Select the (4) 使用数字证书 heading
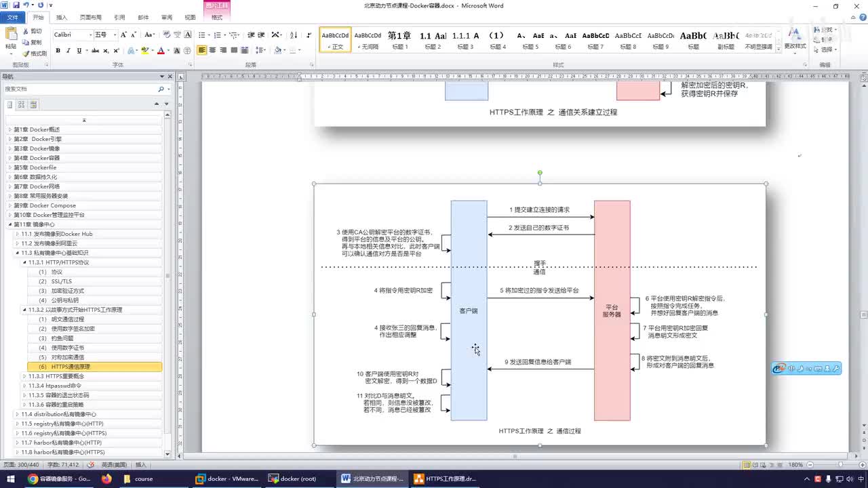Screen dimensions: 868x488 point(94,348)
